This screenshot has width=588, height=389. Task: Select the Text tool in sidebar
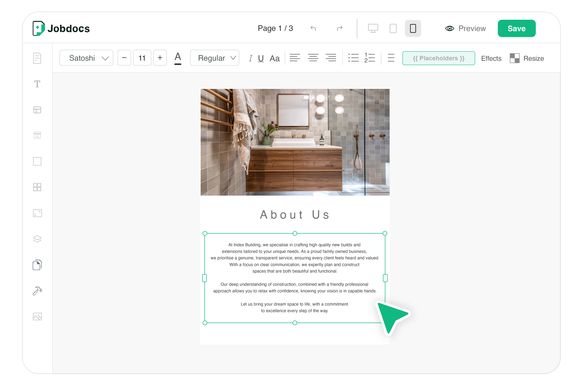pos(37,84)
